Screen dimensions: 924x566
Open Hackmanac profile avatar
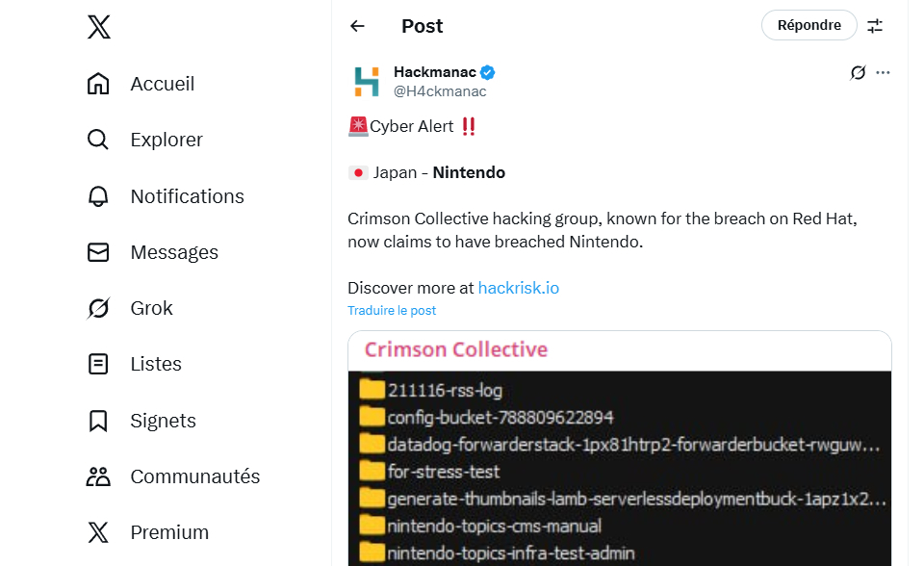(367, 82)
